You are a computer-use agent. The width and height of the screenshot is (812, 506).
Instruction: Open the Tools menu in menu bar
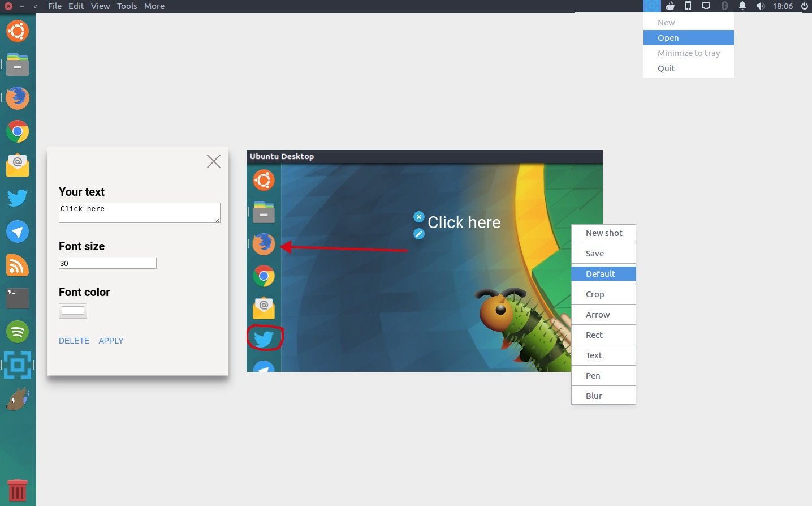127,6
